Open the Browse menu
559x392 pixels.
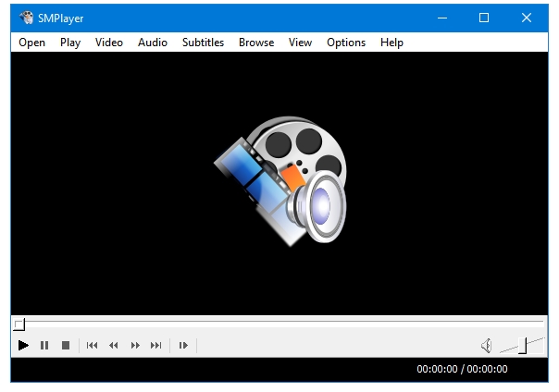256,43
